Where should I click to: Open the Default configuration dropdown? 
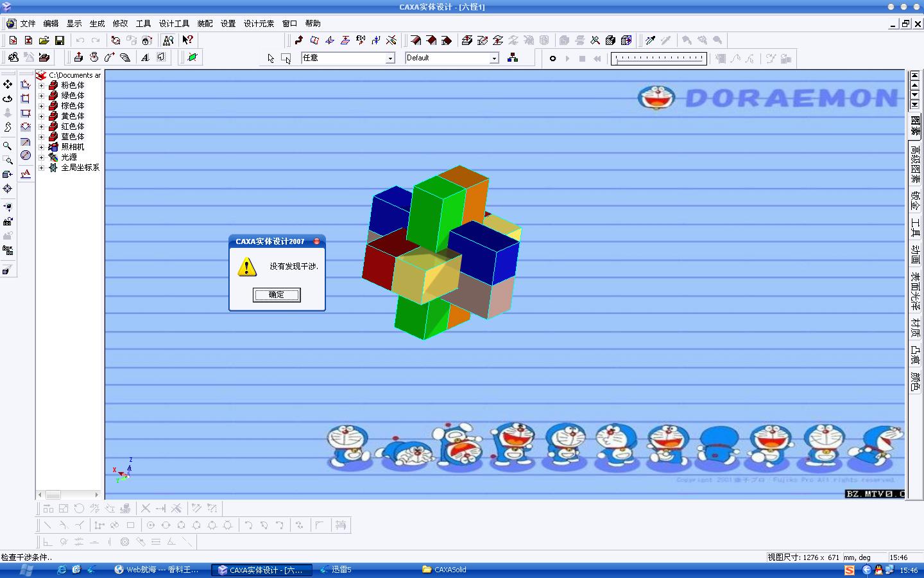(494, 58)
